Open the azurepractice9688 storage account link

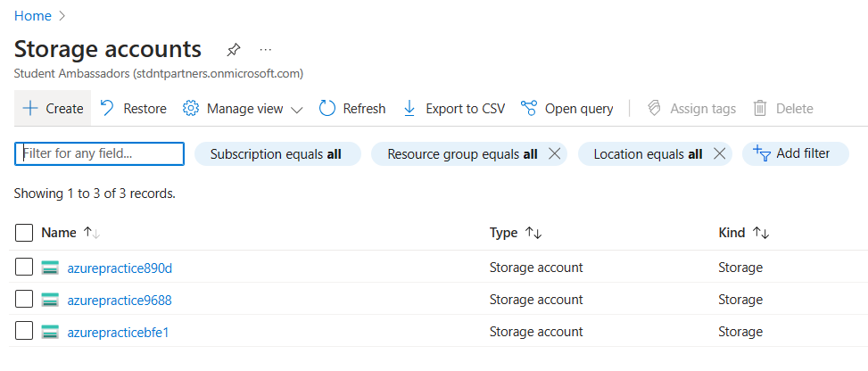click(120, 300)
